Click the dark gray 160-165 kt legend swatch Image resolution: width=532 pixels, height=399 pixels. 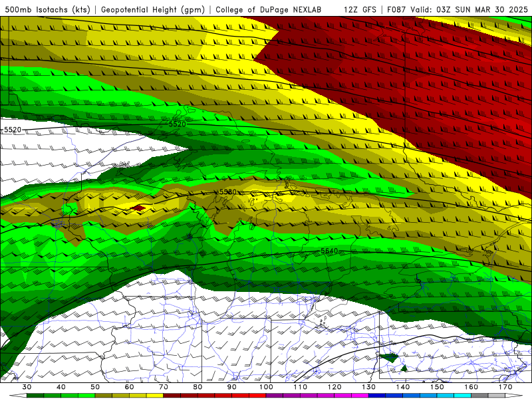point(479,395)
